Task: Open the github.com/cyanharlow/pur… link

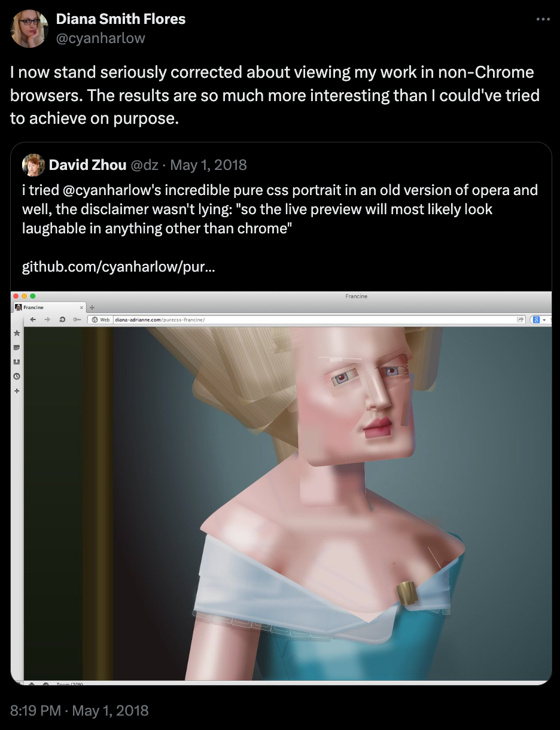Action: [x=118, y=266]
